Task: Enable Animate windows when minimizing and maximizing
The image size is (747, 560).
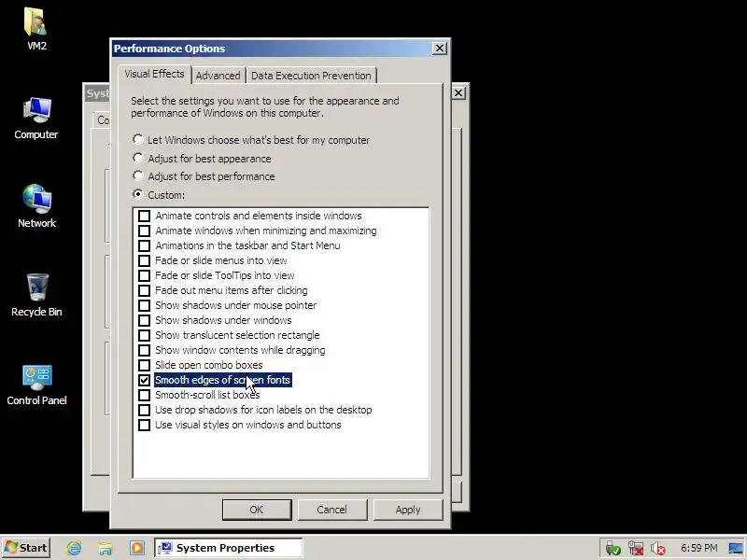Action: (145, 231)
